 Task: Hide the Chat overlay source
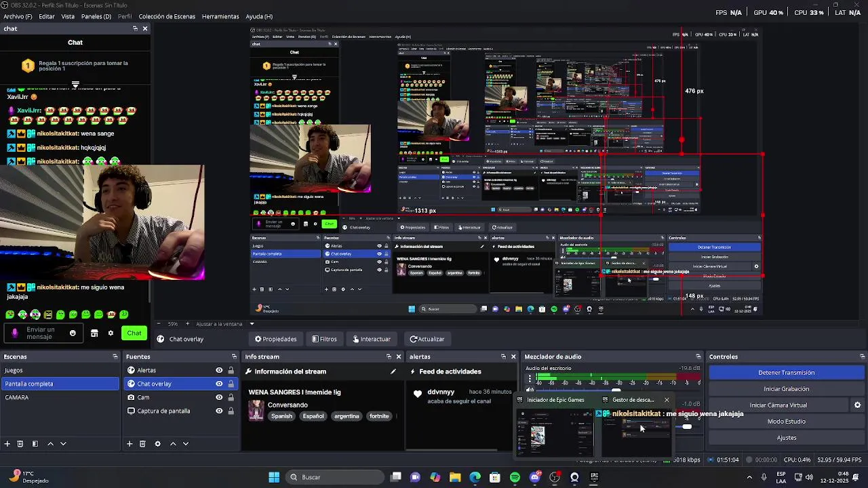219,384
